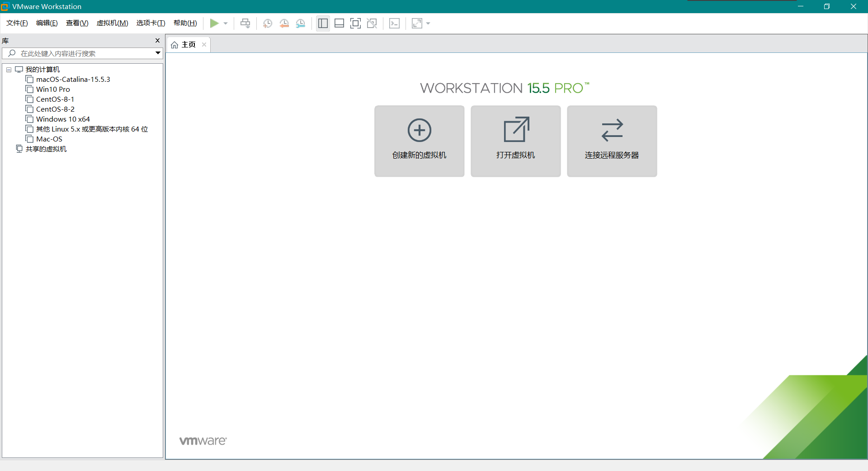Toggle the thumbnail bar view button
This screenshot has width=868, height=471.
339,24
